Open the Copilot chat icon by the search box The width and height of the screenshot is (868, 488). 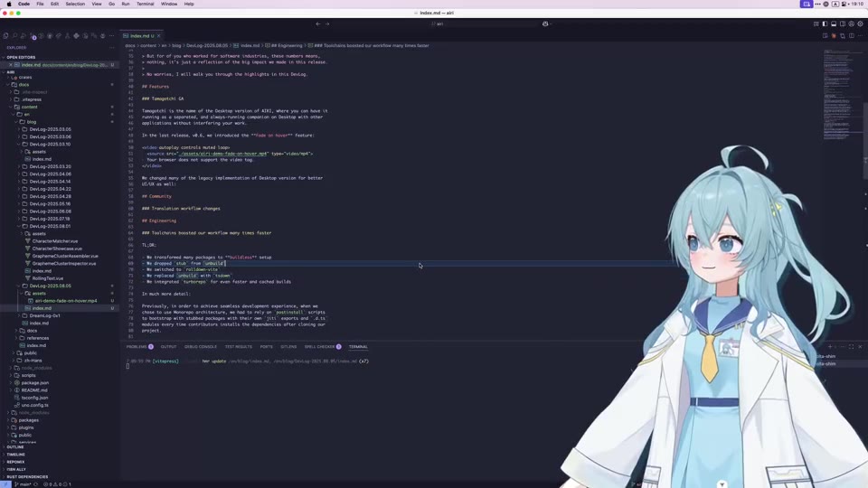click(x=546, y=23)
